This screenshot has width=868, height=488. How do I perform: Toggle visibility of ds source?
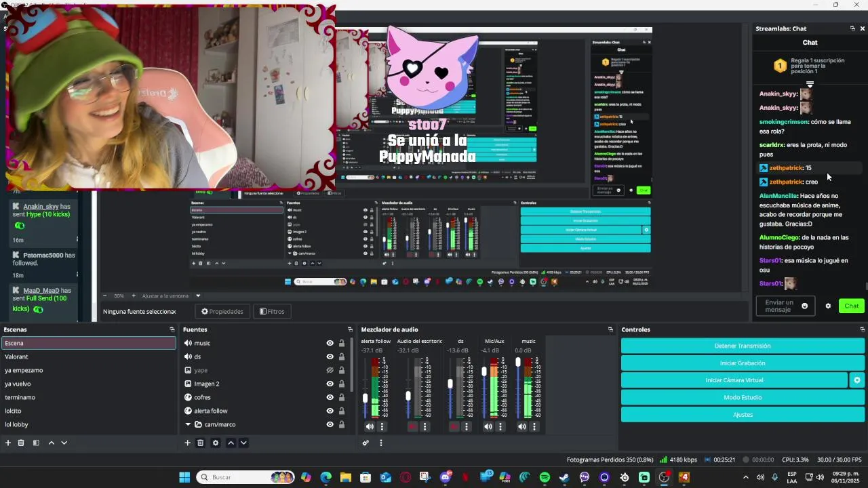(x=330, y=357)
